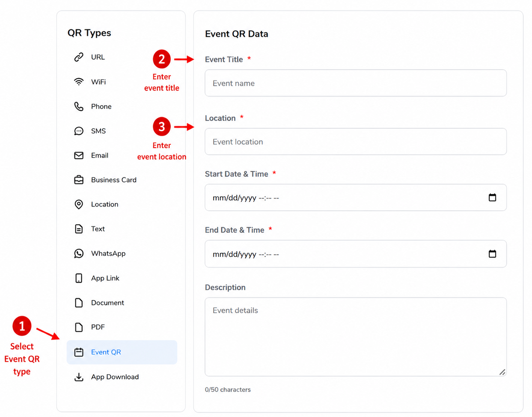Select the highlighted Event QR entry
This screenshot has width=532, height=417.
tap(122, 352)
